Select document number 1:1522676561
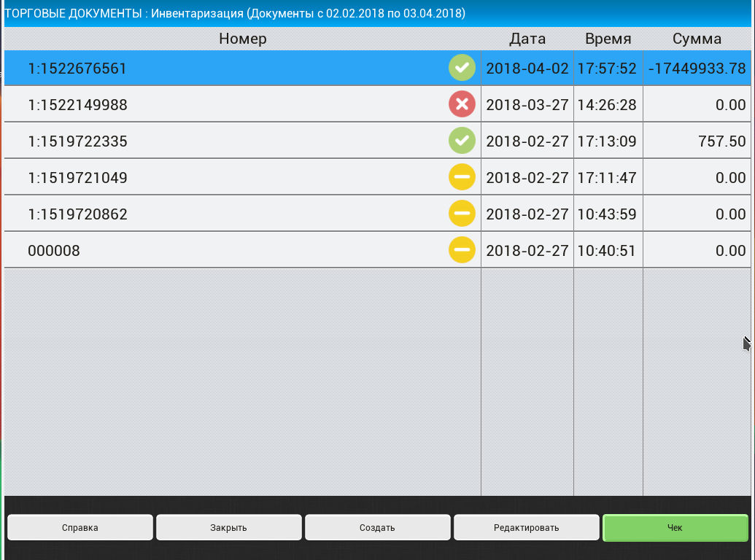This screenshot has width=755, height=560. click(77, 69)
